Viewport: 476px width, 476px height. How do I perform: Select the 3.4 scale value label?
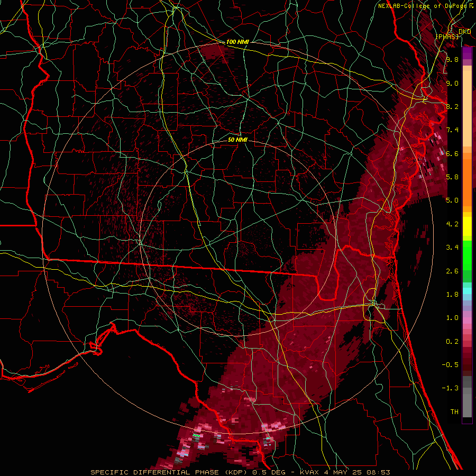point(452,248)
